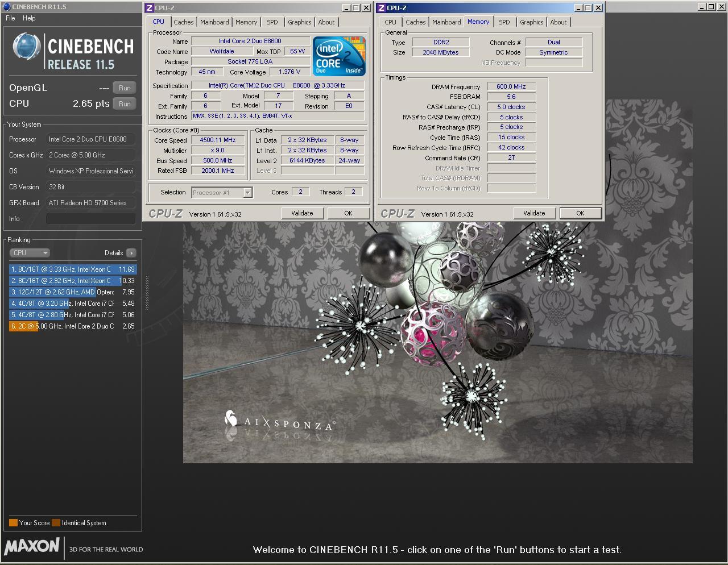Switch to Caches tab in left CPU-Z

click(x=184, y=22)
